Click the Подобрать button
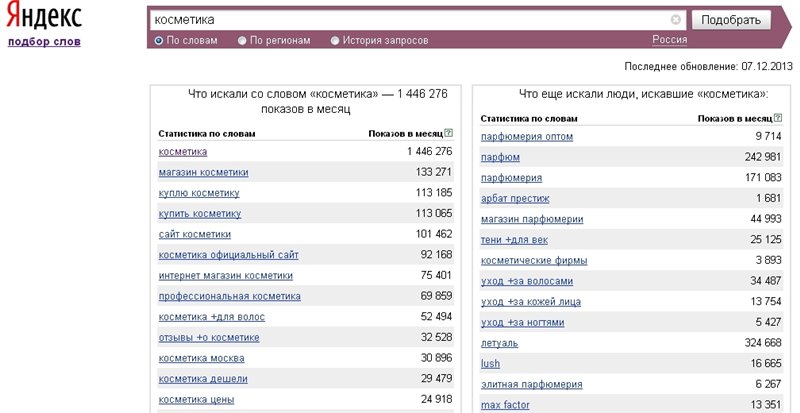This screenshot has height=413, width=800. tap(731, 20)
